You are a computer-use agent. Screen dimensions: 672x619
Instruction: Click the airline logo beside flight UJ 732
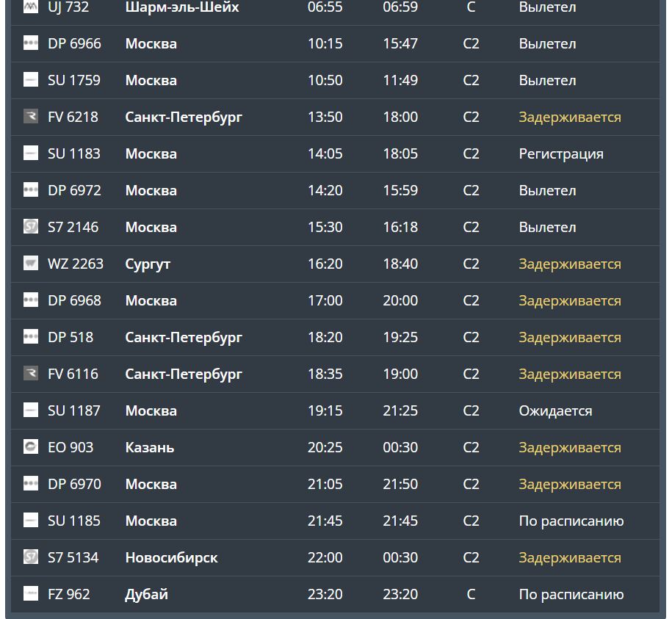[30, 7]
